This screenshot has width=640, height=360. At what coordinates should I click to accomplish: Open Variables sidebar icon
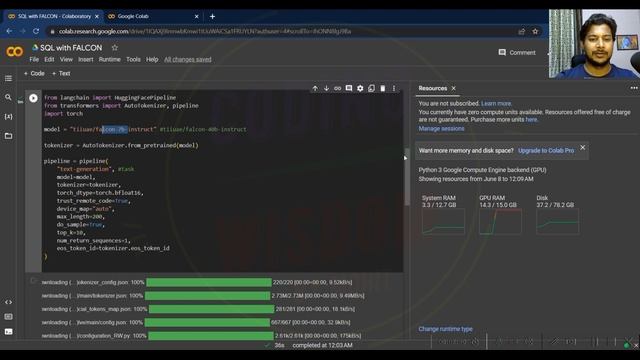point(8,117)
